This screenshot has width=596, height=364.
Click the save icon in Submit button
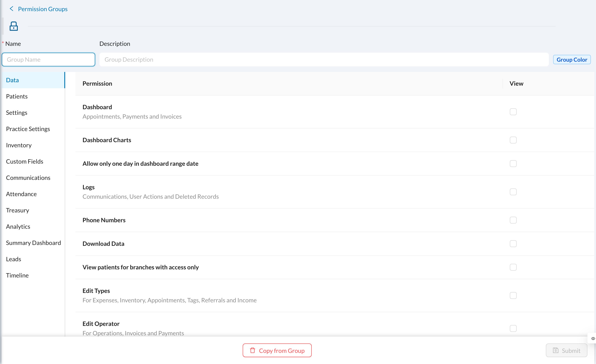[x=556, y=350]
